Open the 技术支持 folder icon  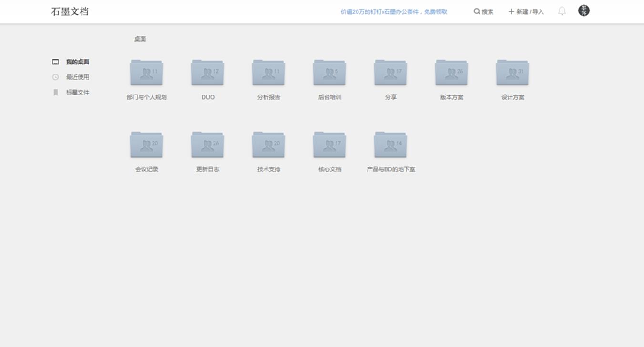(x=268, y=145)
